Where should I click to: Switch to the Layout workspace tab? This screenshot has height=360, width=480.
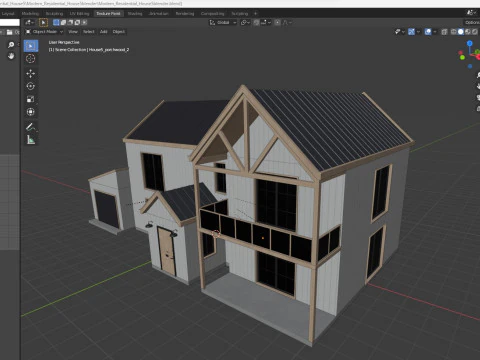coord(8,14)
